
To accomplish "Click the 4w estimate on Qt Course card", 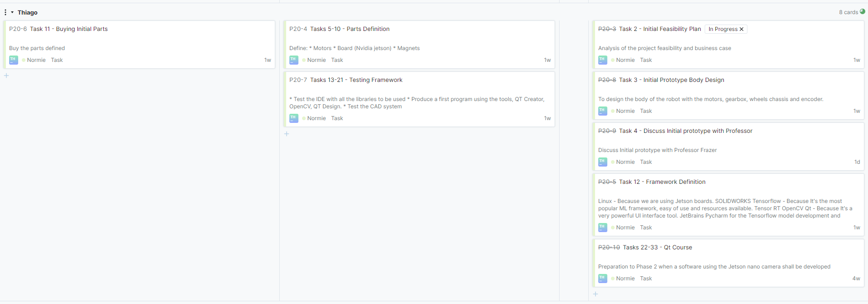I will point(856,279).
